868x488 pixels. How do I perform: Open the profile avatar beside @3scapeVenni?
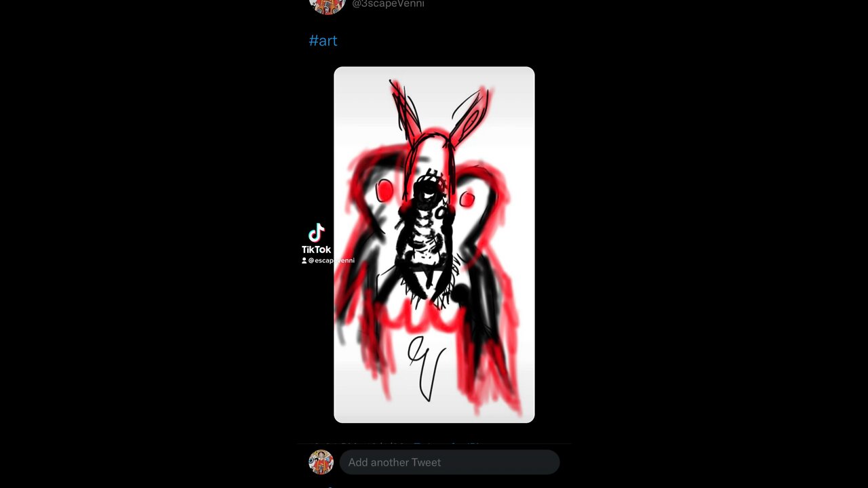pyautogui.click(x=328, y=5)
